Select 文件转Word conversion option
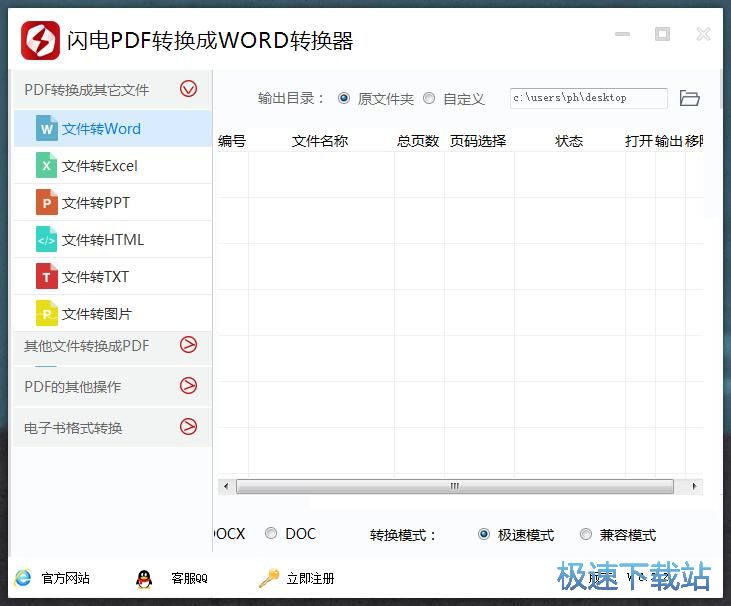The width and height of the screenshot is (731, 606). coord(113,129)
